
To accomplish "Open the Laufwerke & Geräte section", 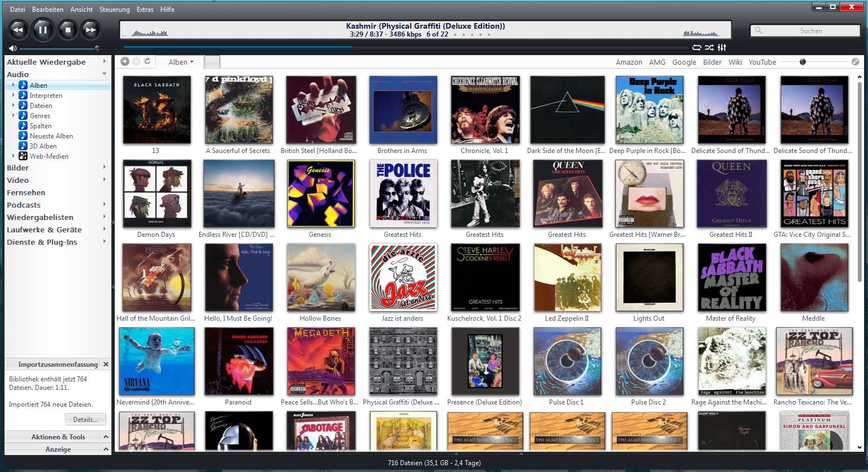I will (x=44, y=230).
